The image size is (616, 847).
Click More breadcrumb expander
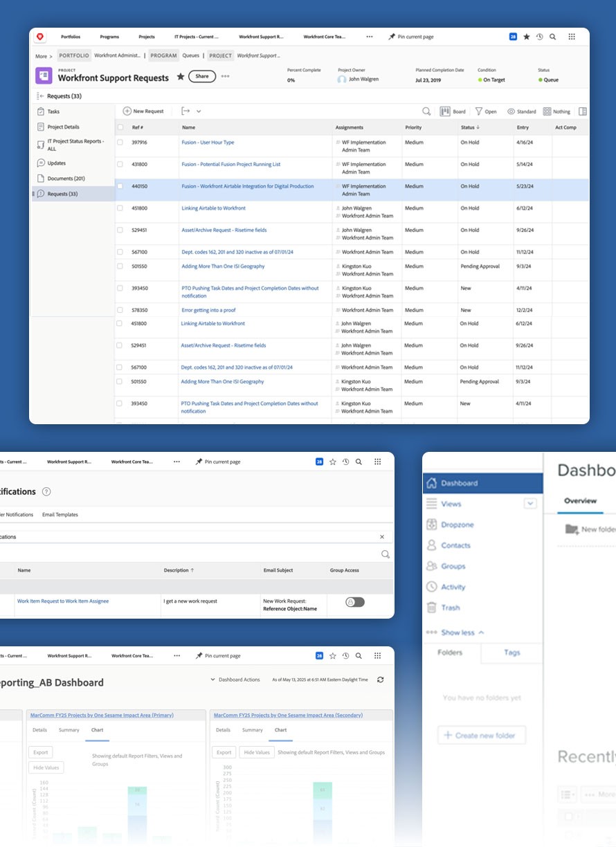click(x=44, y=56)
